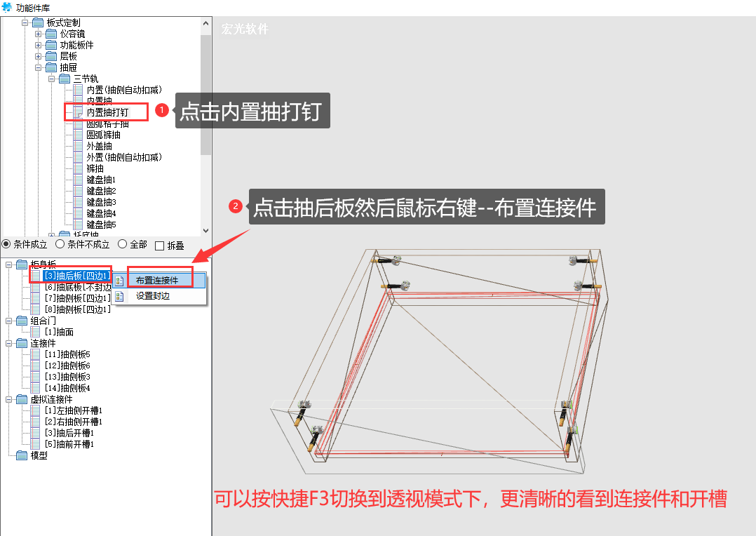
Task: Collapse the 抽屉 tree node
Action: pyautogui.click(x=38, y=67)
